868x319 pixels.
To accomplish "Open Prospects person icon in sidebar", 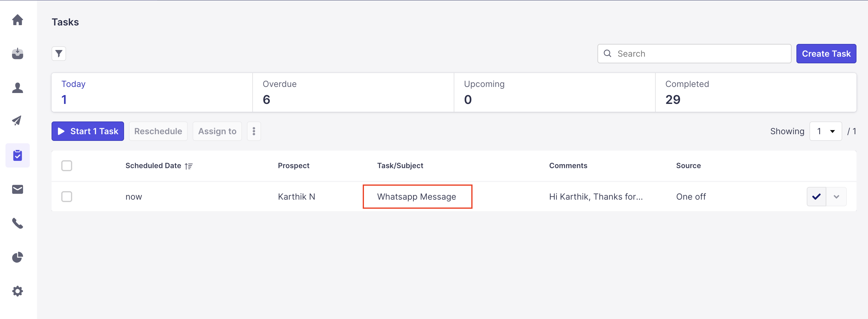I will [x=18, y=88].
